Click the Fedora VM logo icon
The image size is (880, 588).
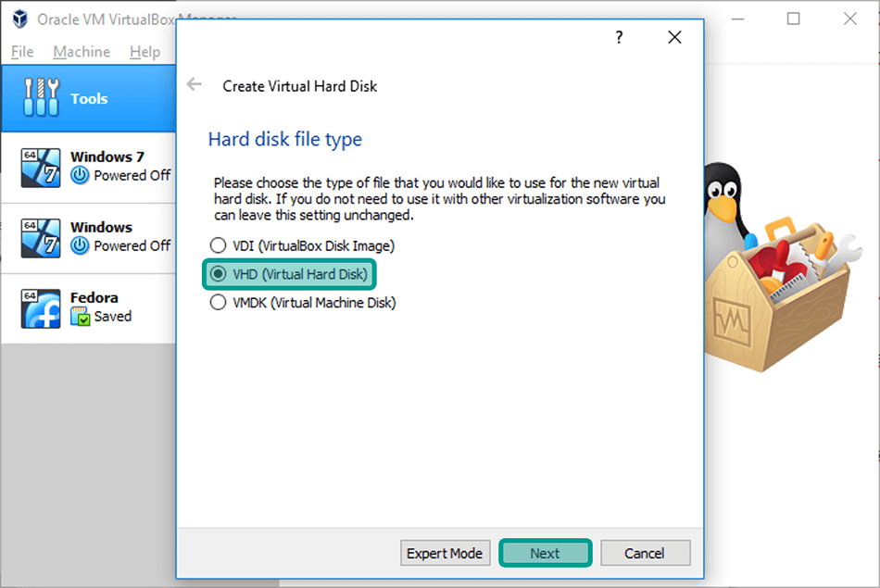(41, 308)
